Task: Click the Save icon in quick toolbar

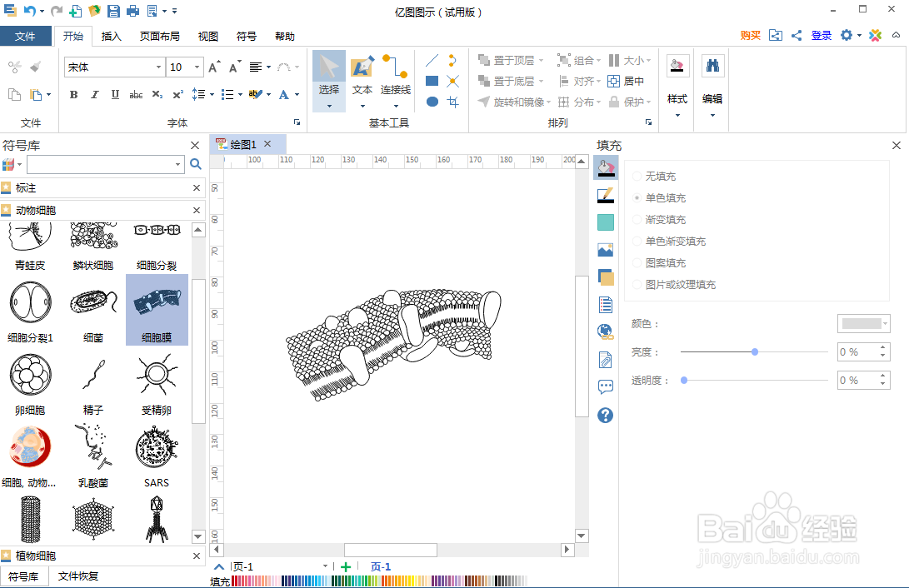Action: [113, 11]
